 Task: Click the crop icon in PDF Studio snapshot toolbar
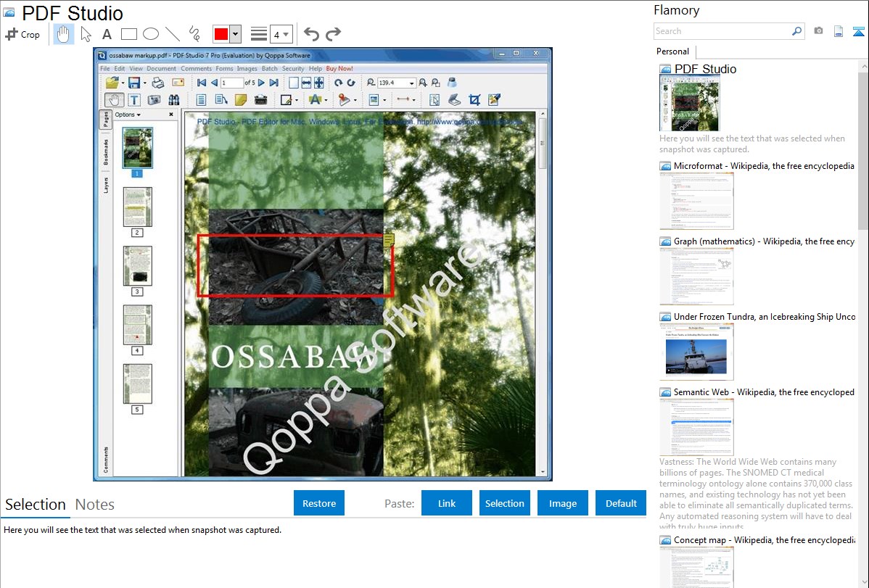pyautogui.click(x=474, y=100)
